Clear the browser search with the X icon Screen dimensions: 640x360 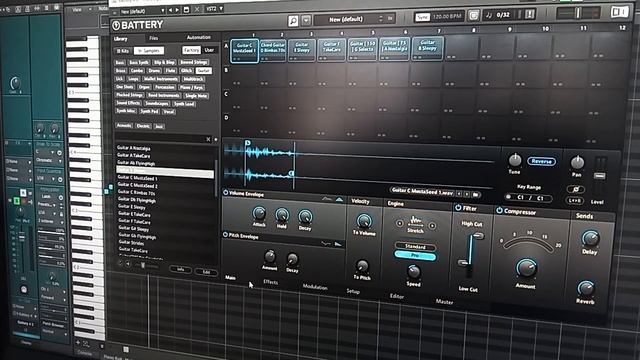point(208,139)
